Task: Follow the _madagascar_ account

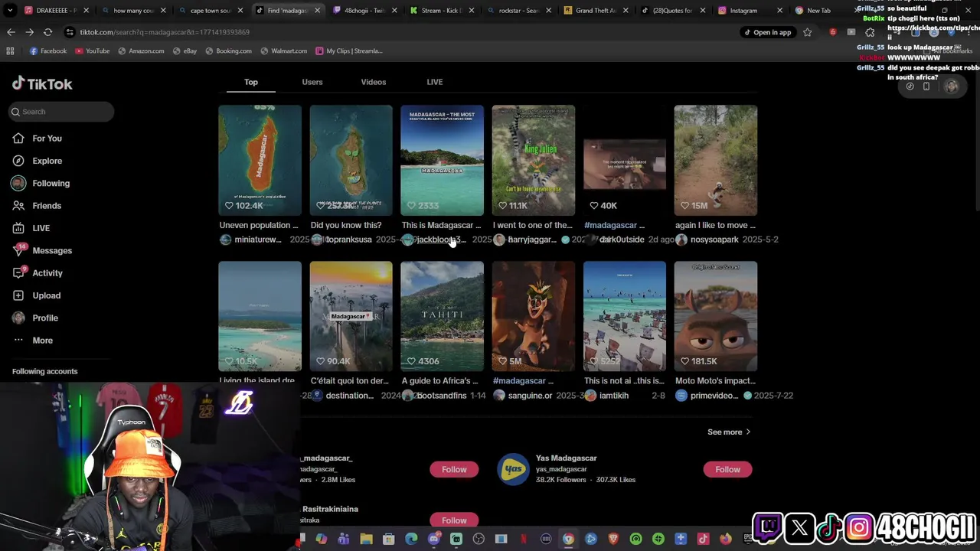Action: point(454,469)
